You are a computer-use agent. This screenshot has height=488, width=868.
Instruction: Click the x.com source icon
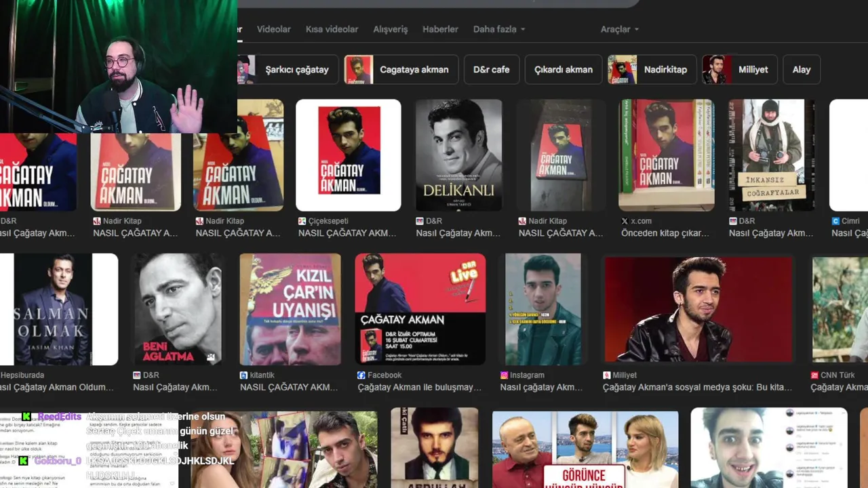coord(625,221)
